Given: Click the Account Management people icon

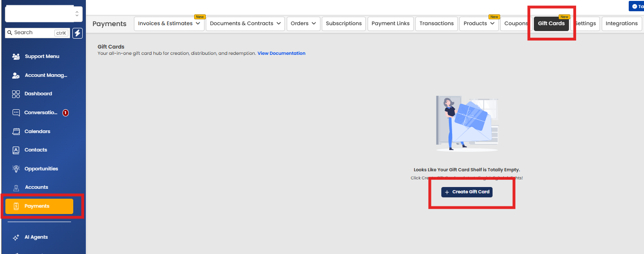Looking at the screenshot, I should (x=16, y=76).
